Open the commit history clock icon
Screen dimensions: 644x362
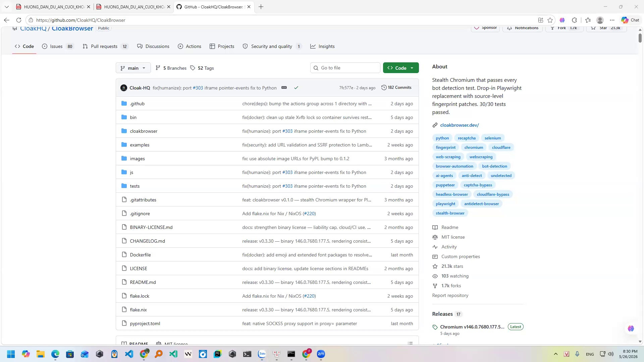click(x=384, y=87)
